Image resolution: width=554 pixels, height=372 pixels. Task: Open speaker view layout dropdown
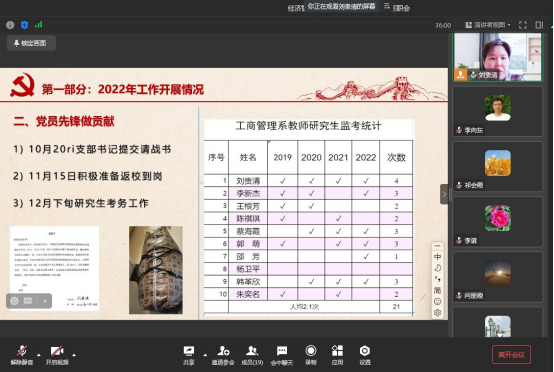click(488, 25)
